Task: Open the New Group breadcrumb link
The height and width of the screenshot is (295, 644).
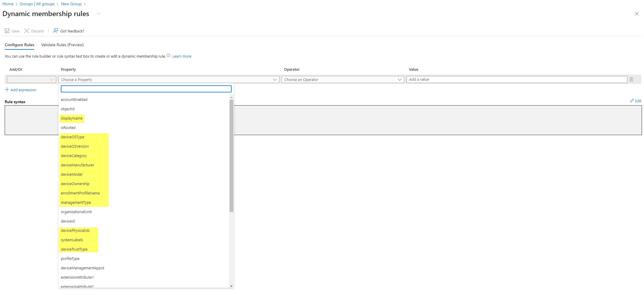Action: [x=71, y=4]
